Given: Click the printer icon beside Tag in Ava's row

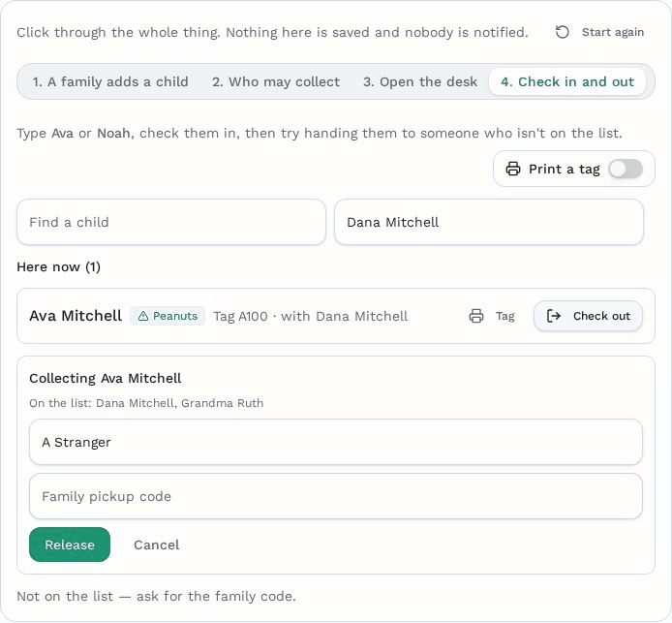Looking at the screenshot, I should (476, 316).
